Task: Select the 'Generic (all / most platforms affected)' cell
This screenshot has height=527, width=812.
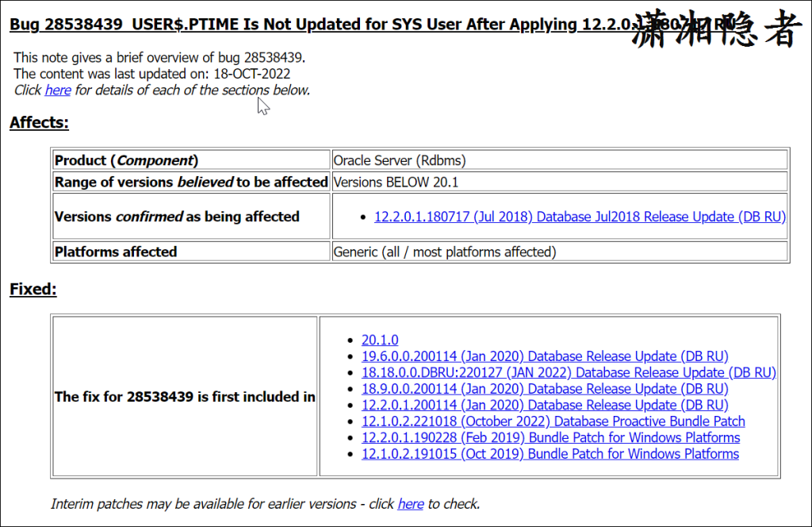Action: click(560, 252)
